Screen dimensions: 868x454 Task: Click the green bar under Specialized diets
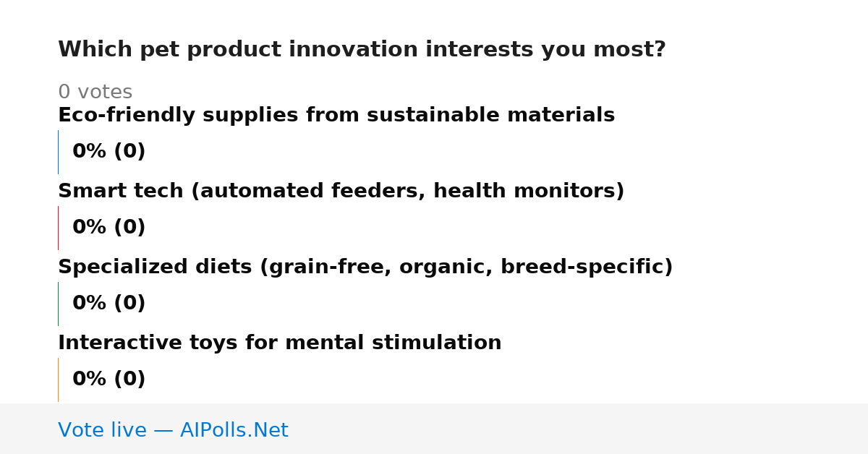tap(58, 304)
